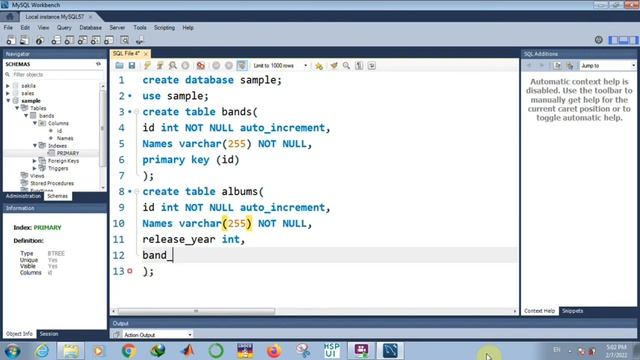Image resolution: width=640 pixels, height=360 pixels.
Task: Open find panel with magnifier icon
Action: [347, 66]
